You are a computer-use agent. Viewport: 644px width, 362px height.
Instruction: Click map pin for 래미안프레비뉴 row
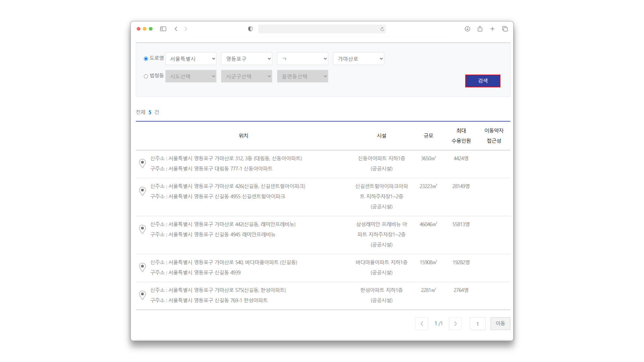point(142,229)
